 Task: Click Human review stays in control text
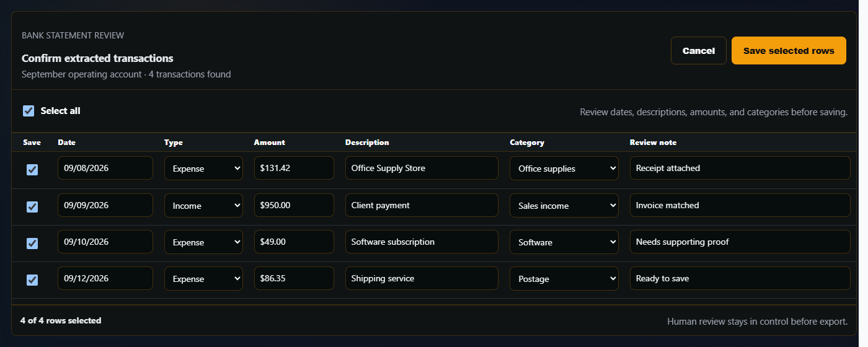click(757, 322)
